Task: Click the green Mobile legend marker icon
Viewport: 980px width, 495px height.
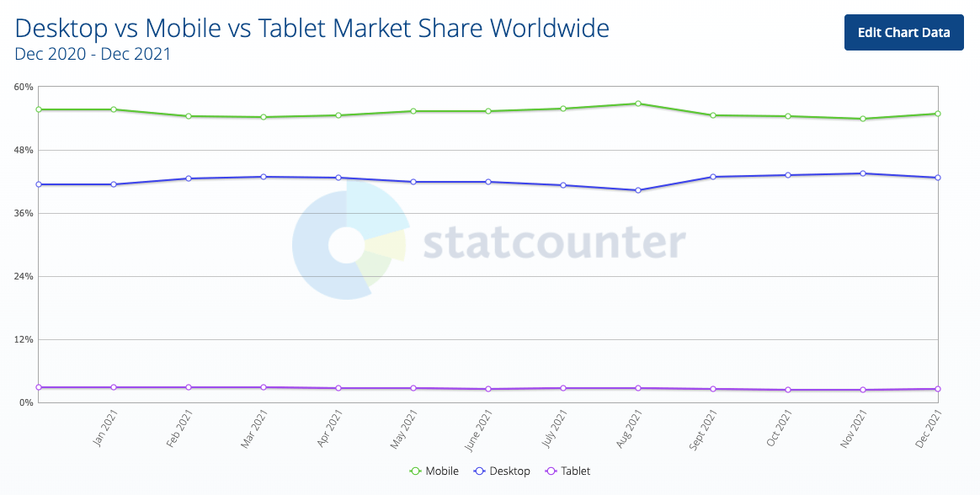Action: point(414,471)
